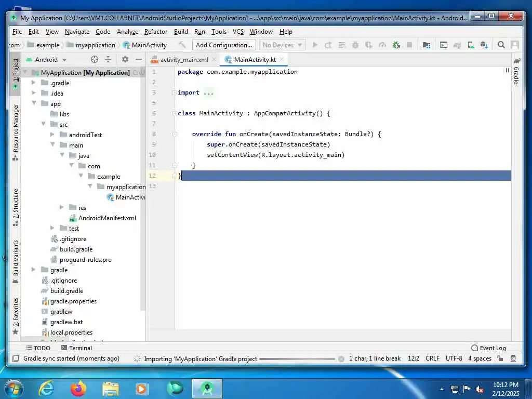This screenshot has width=532, height=399.
Task: Open the Analyze menu
Action: point(128,32)
